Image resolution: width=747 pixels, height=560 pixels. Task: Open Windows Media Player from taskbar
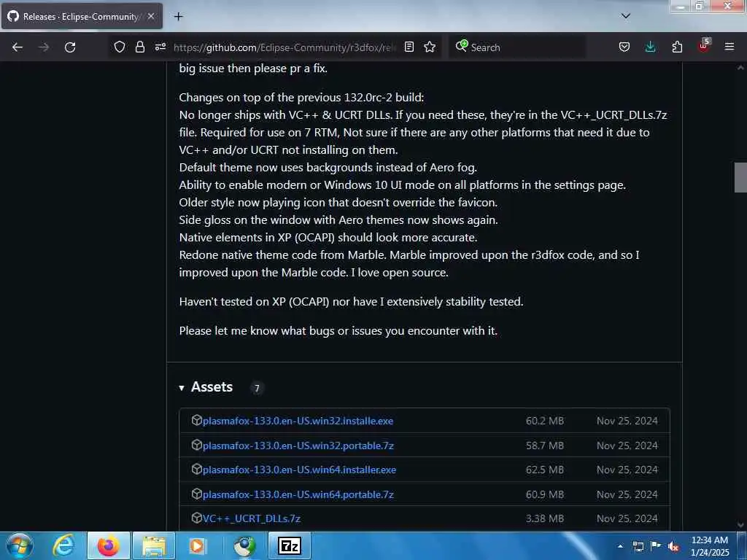(197, 545)
